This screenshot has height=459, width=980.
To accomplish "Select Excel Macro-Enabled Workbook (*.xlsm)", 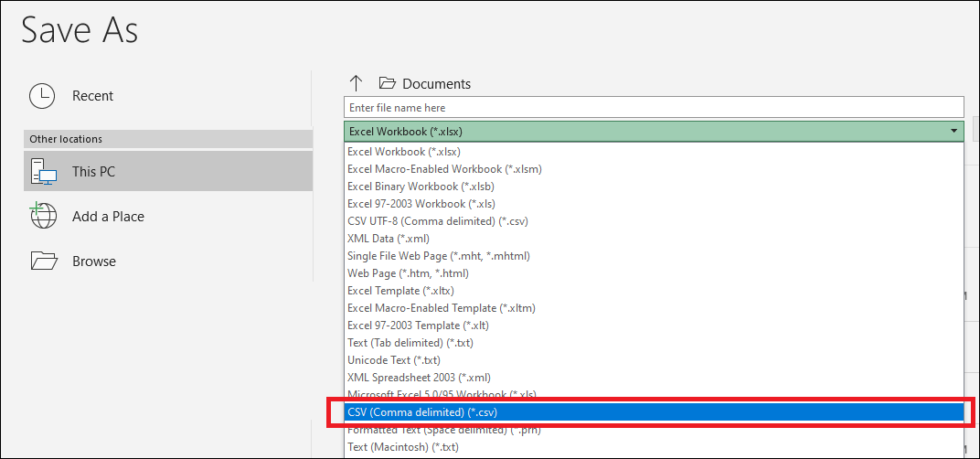I will point(654,169).
